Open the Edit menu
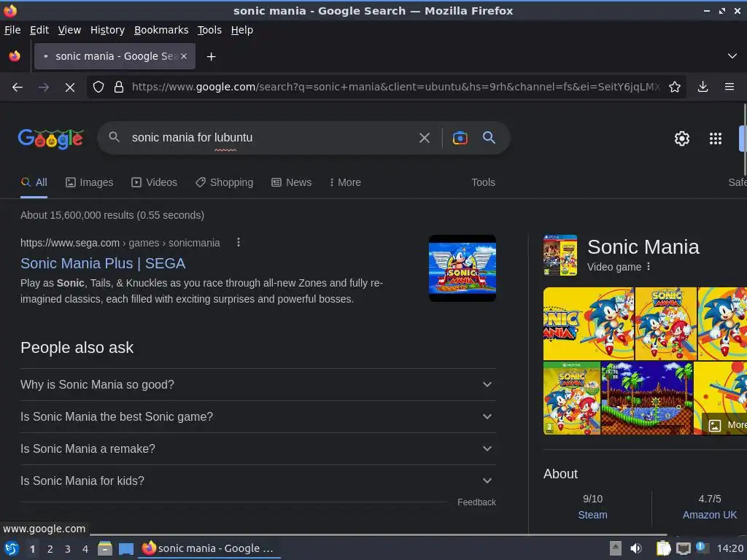This screenshot has width=747, height=560. (x=39, y=30)
